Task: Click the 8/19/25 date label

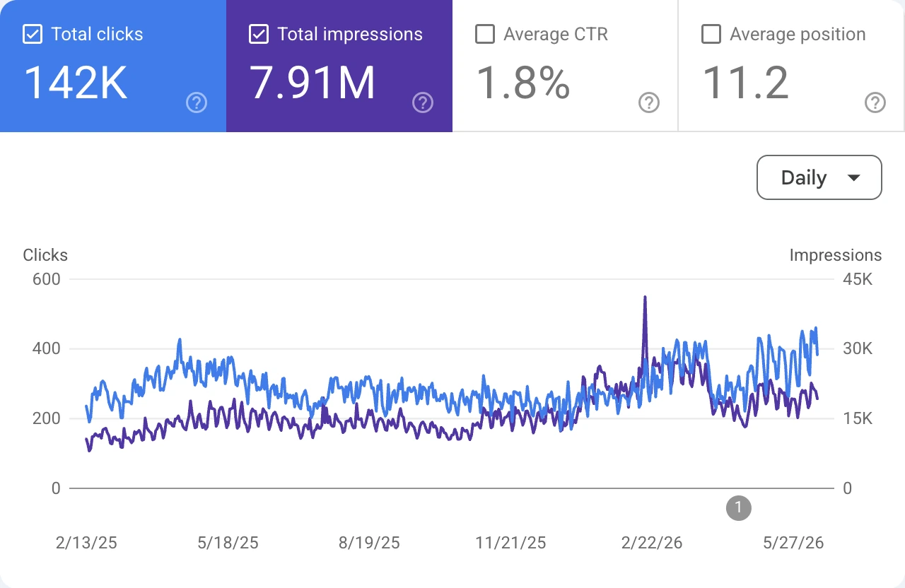Action: (369, 543)
